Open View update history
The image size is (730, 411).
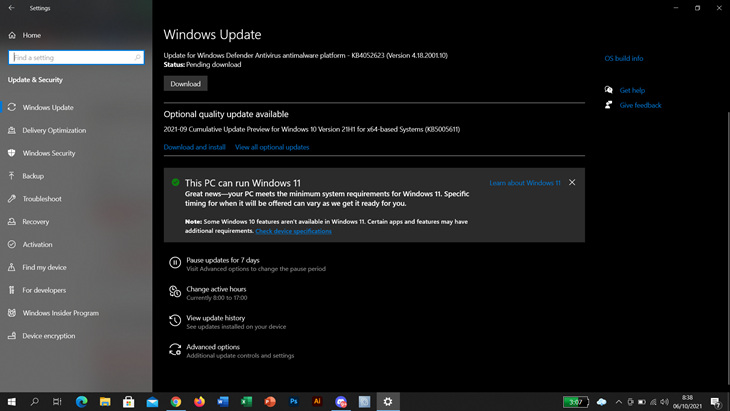(x=216, y=318)
